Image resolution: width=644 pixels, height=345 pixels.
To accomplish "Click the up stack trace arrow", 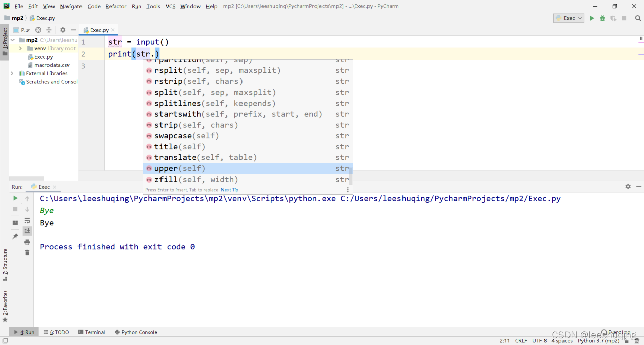I will 27,198.
